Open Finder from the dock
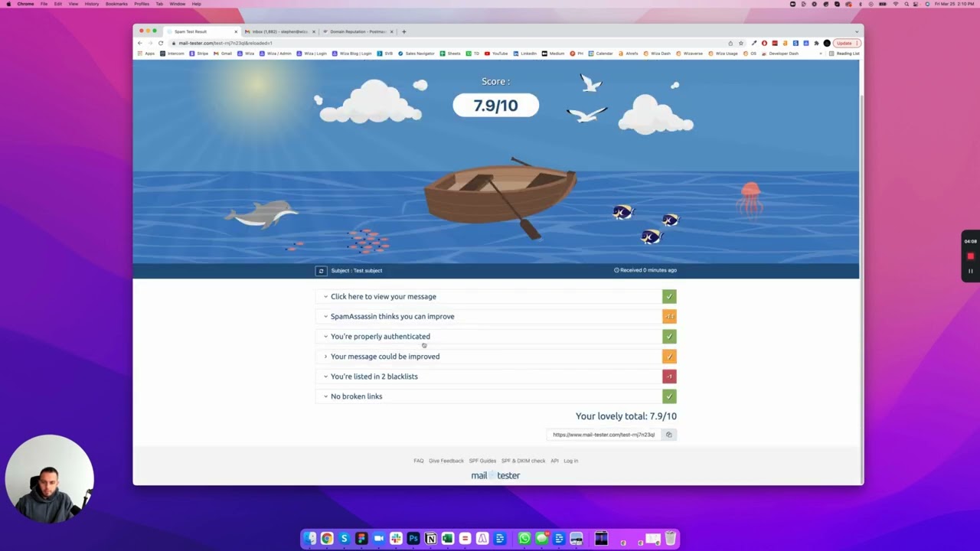980x551 pixels. [309, 539]
